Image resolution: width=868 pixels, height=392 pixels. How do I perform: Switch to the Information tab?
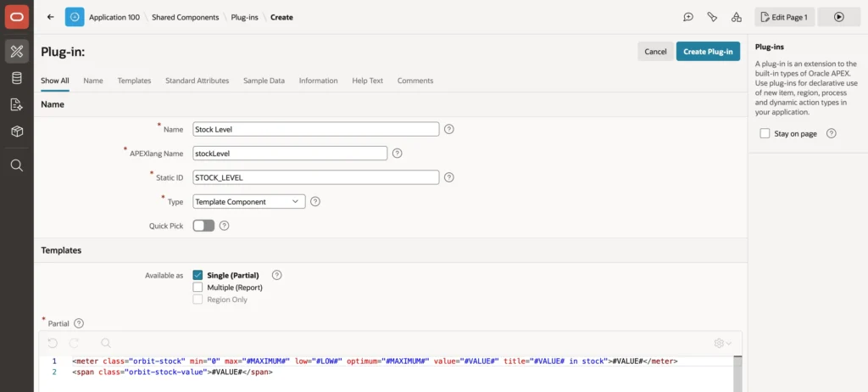[319, 81]
